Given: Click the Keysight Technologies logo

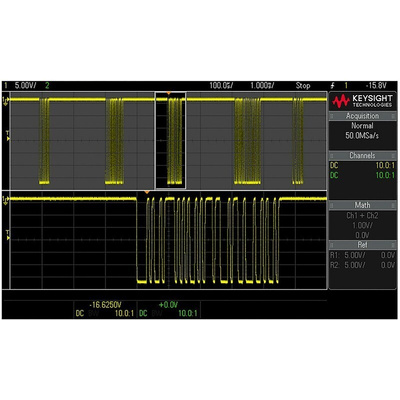Looking at the screenshot, I should point(362,101).
